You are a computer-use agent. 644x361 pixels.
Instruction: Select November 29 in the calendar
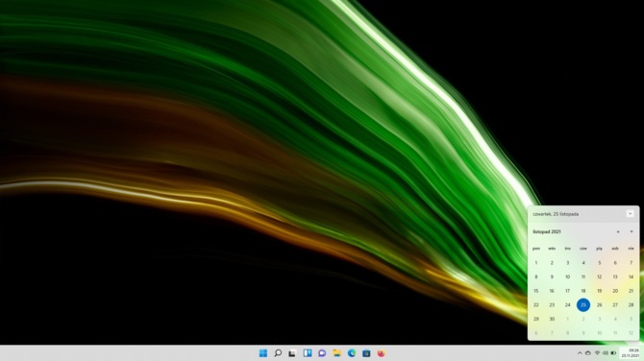536,319
